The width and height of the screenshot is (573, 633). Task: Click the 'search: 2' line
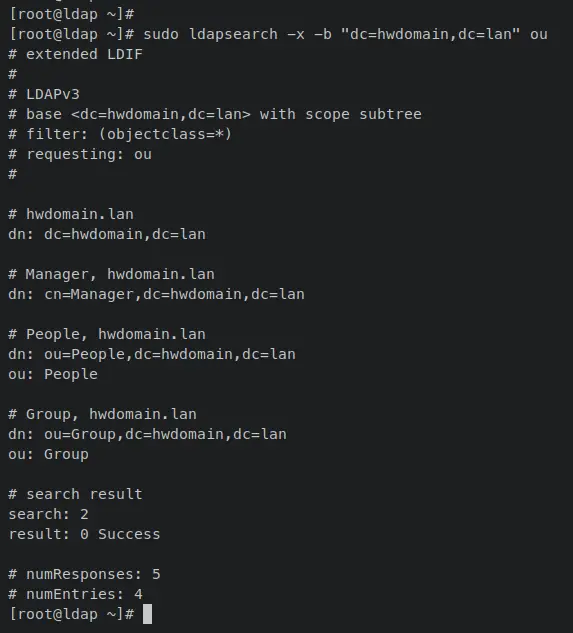pos(48,514)
